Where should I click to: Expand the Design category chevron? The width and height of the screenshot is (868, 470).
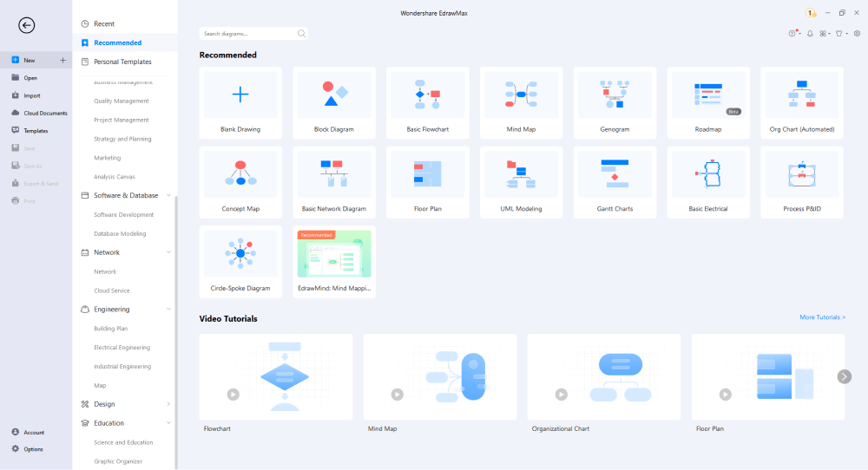[x=168, y=404]
